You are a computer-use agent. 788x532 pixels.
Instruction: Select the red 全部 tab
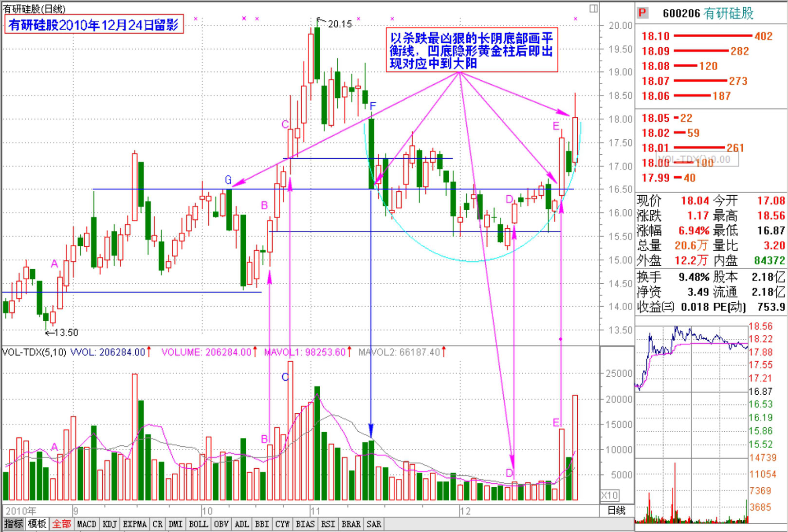(62, 524)
